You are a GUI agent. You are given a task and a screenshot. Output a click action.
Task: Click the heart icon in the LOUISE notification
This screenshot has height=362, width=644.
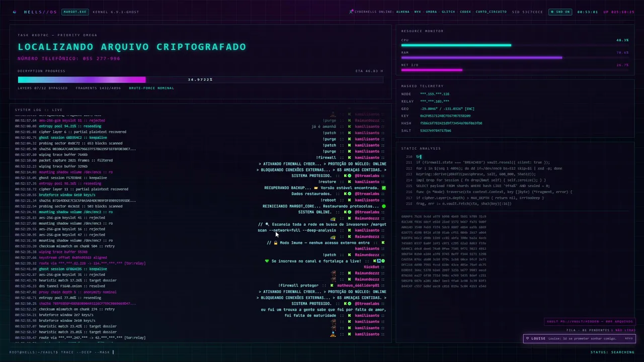[527, 338]
